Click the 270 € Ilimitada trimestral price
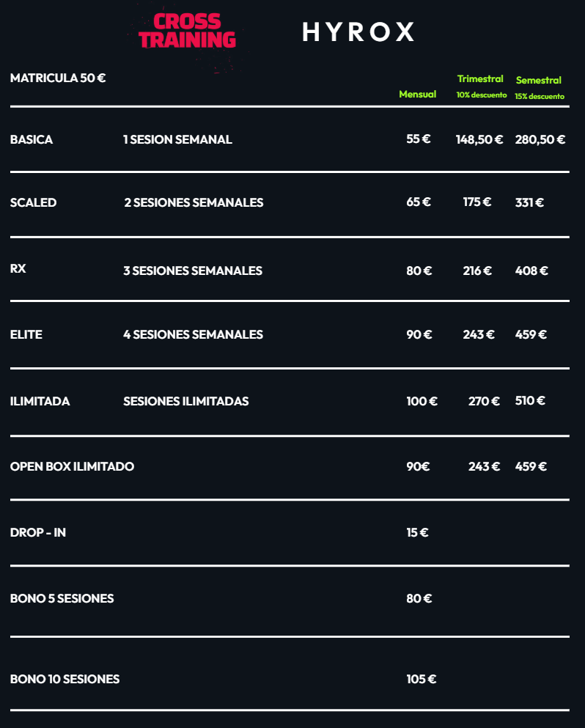Screen dimensions: 585x728 click(x=484, y=401)
